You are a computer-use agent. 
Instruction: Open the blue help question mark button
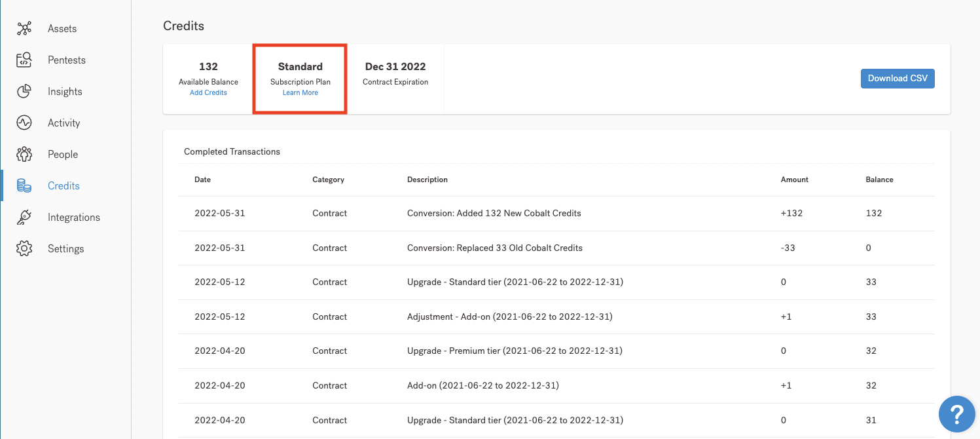point(956,413)
